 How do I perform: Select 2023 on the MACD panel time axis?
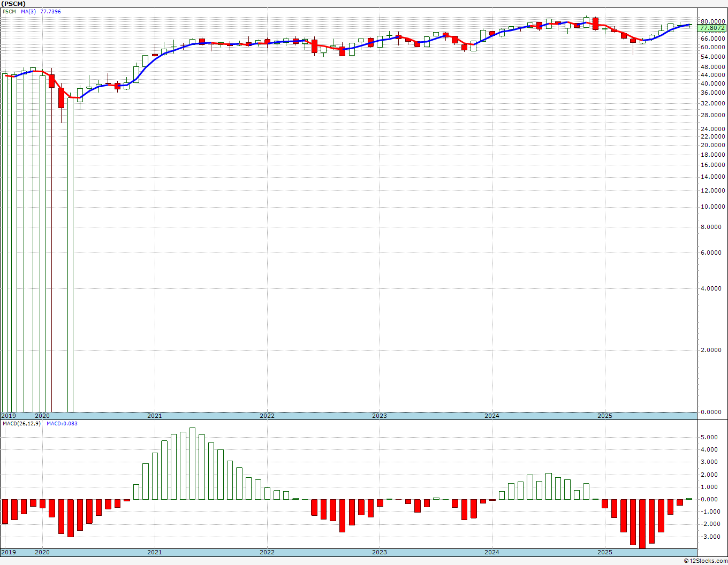coord(380,552)
